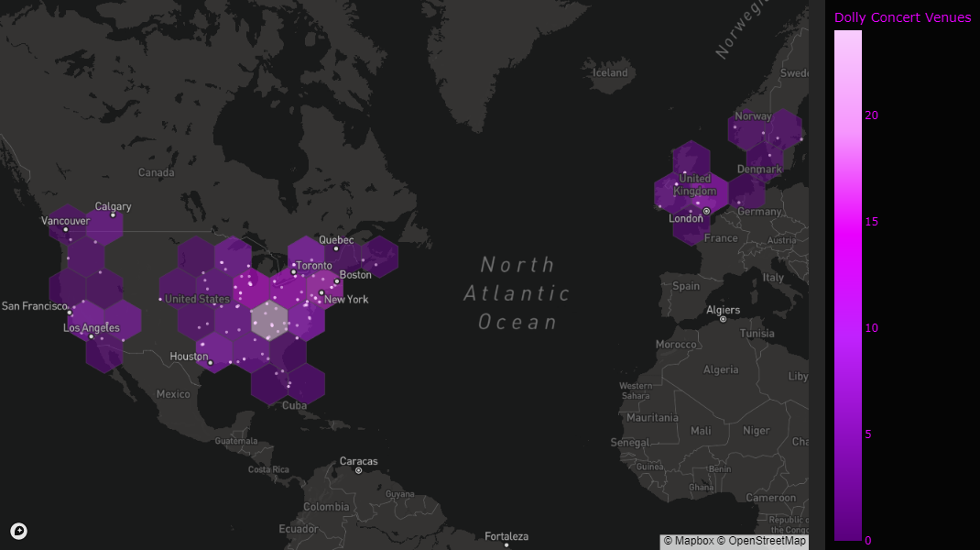Open the © Mapbox attribution link
980x550 pixels.
click(x=688, y=540)
